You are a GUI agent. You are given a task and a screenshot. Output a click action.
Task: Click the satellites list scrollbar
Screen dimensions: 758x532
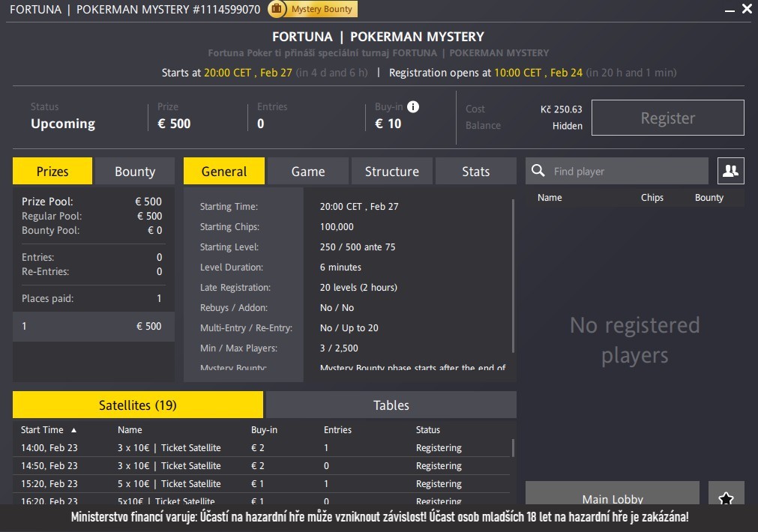point(514,448)
